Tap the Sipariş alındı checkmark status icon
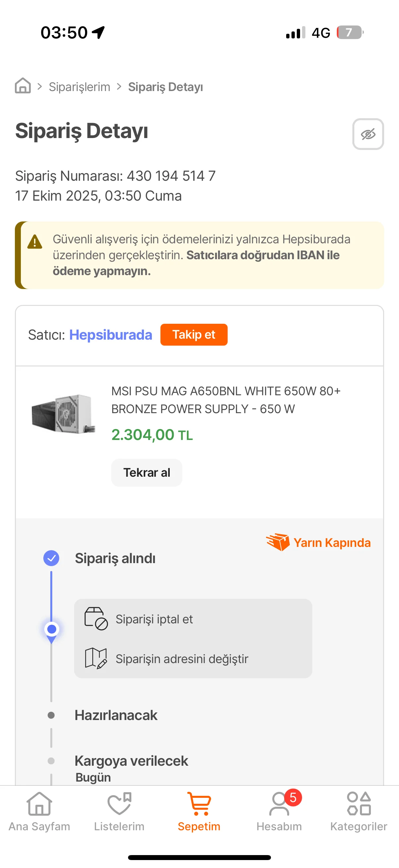 [x=51, y=558]
